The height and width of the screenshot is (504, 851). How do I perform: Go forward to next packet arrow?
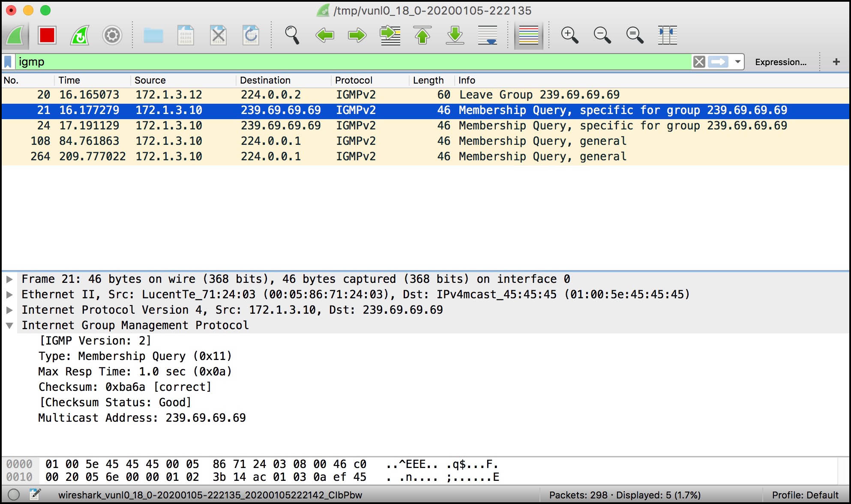[x=357, y=35]
